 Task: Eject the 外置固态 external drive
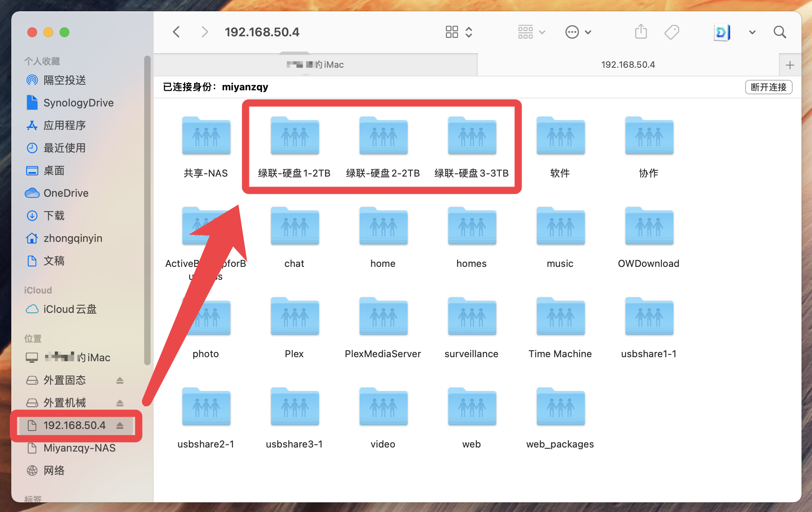click(120, 380)
